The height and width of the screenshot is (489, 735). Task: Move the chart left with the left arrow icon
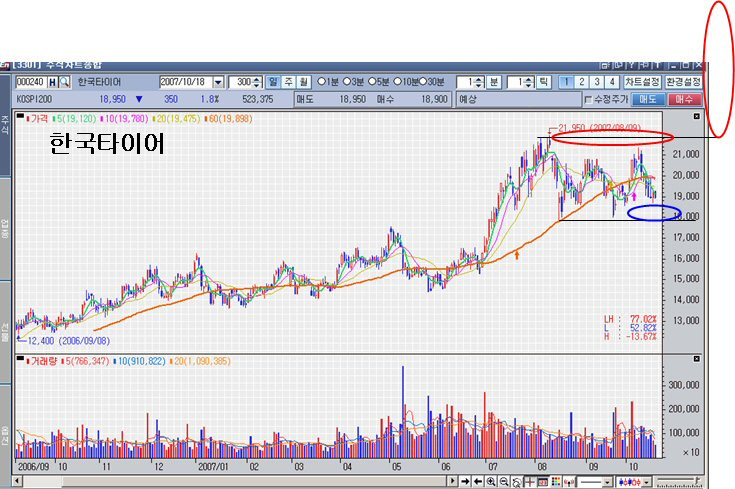tap(478, 481)
